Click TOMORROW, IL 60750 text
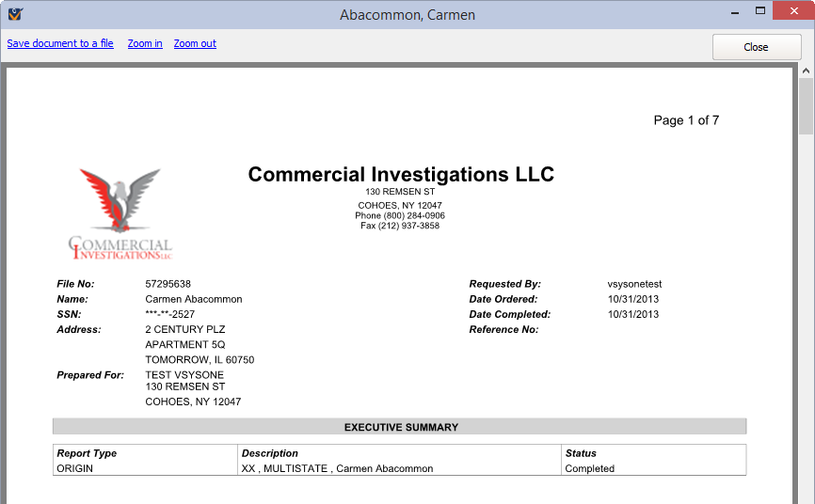 click(200, 359)
